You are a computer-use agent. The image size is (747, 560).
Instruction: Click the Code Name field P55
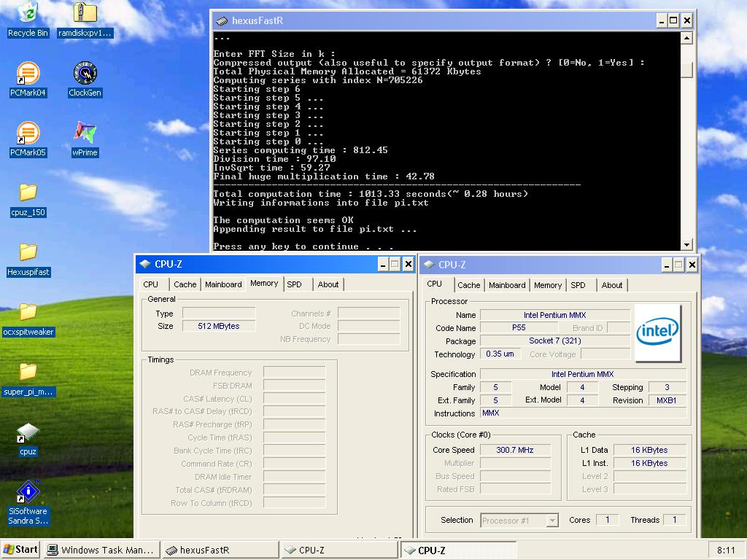(x=519, y=327)
